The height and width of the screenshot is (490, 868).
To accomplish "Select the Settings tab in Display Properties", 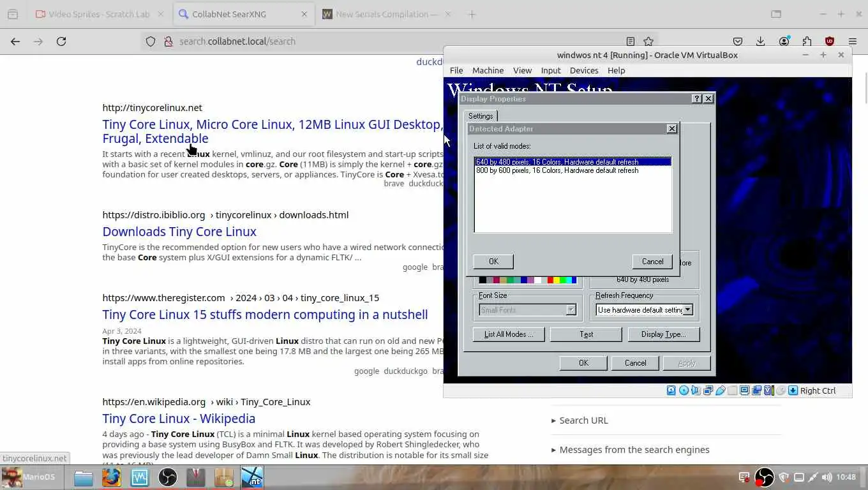I will 481,116.
